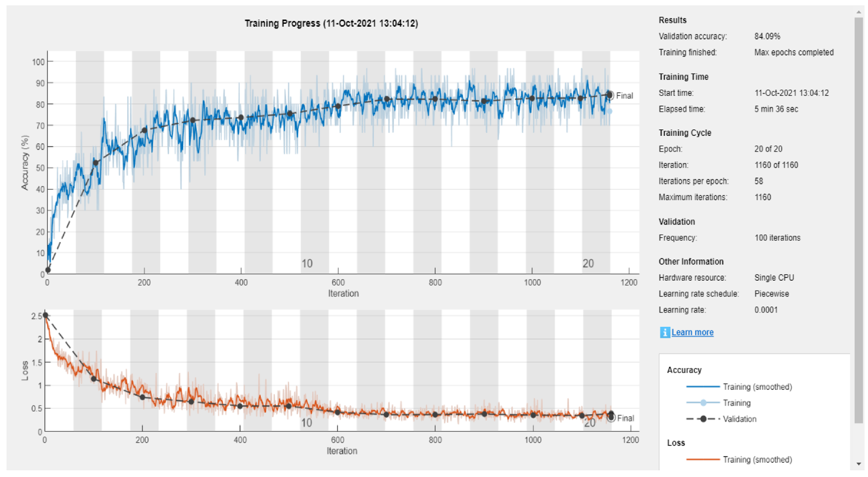The width and height of the screenshot is (868, 477).
Task: Click the validation point at iteration 200 on loss plot
Action: point(142,397)
